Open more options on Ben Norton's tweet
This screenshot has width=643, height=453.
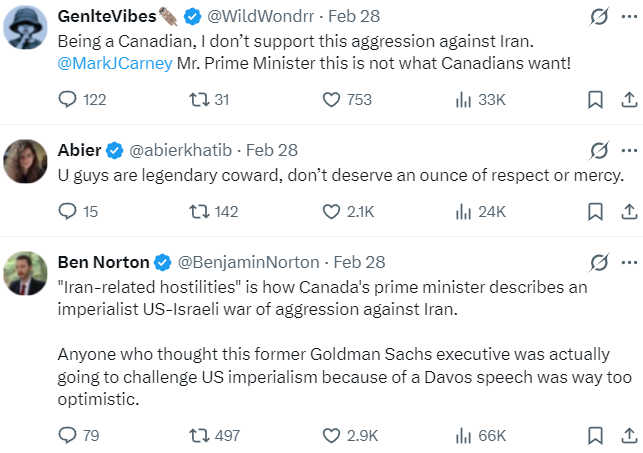click(x=629, y=262)
